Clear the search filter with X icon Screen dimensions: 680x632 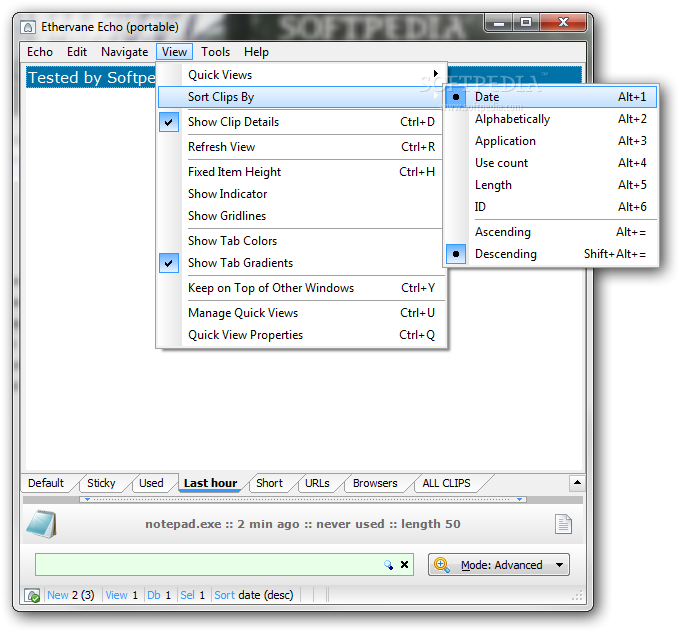404,565
